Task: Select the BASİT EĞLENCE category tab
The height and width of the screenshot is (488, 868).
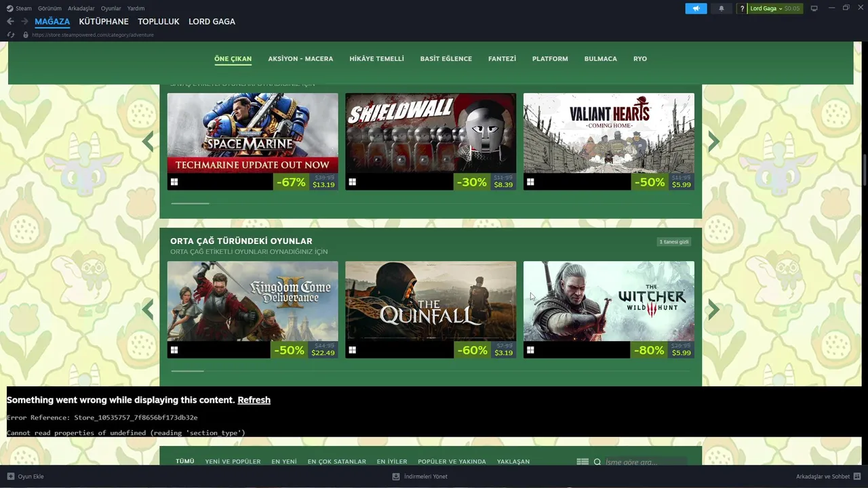Action: 446,59
